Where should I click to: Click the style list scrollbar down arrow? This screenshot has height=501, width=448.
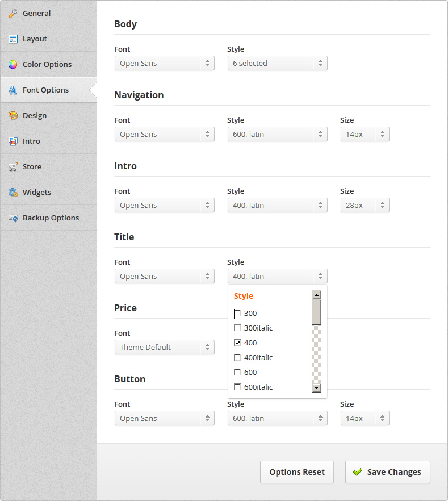(317, 388)
